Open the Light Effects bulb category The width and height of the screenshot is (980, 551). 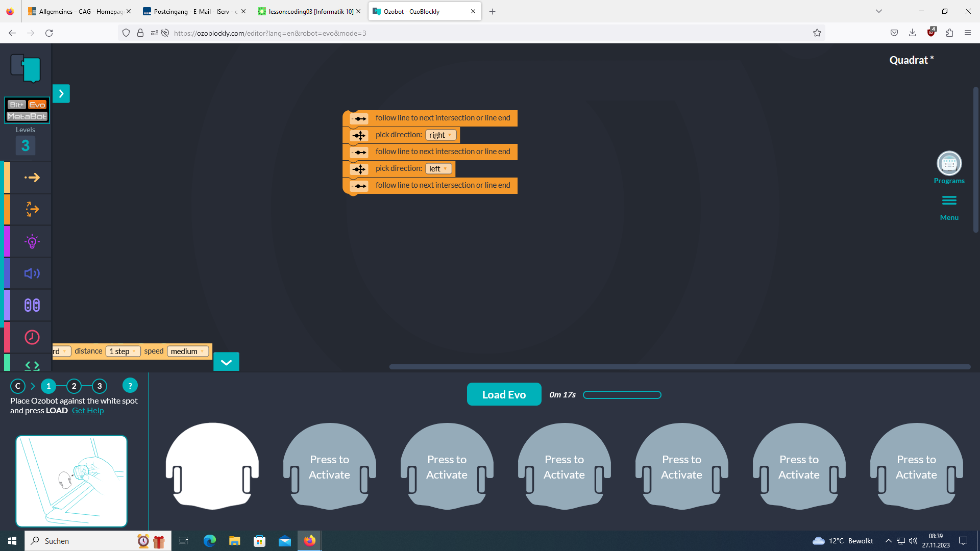click(x=32, y=241)
